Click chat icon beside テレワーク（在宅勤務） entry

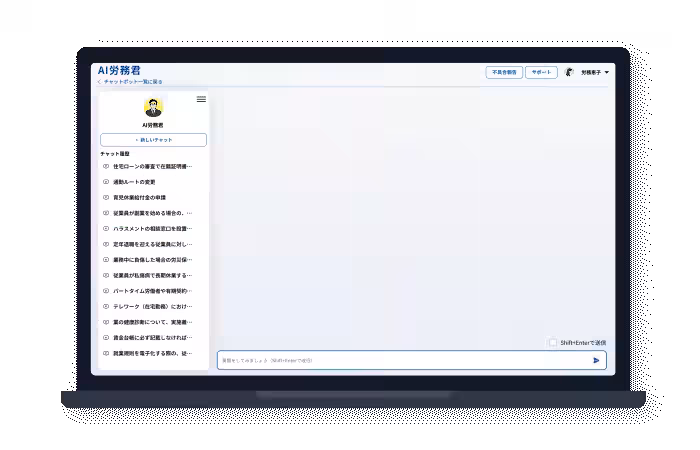click(x=106, y=306)
